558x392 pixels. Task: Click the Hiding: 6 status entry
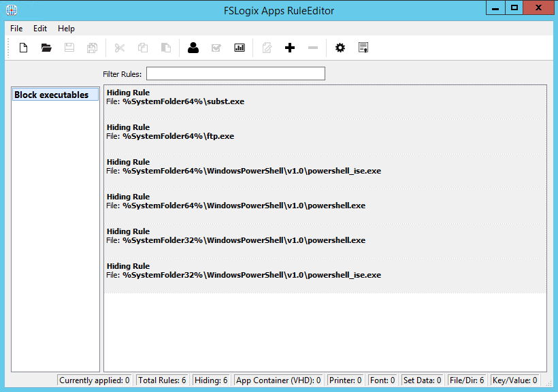(x=211, y=380)
